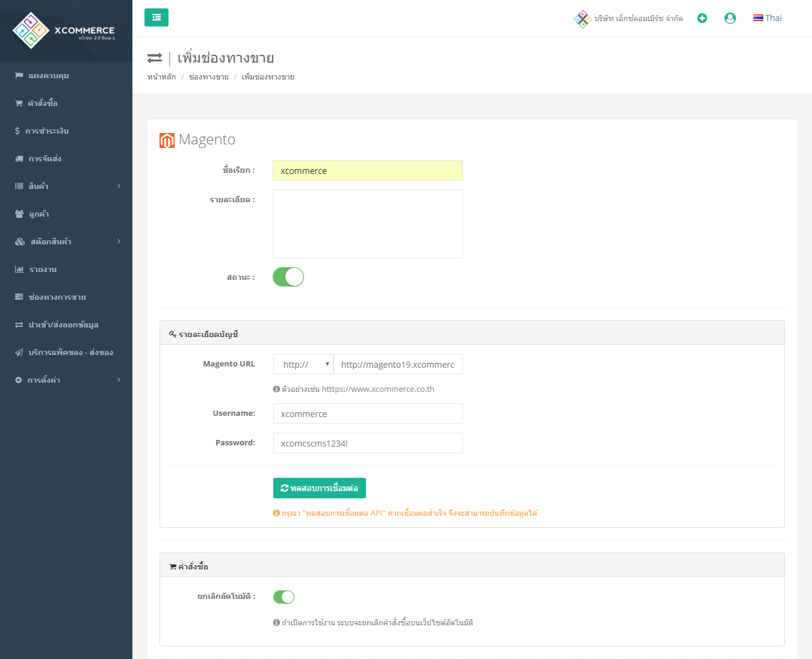Click the green plus add icon in header
The height and width of the screenshot is (659, 812).
tap(702, 18)
